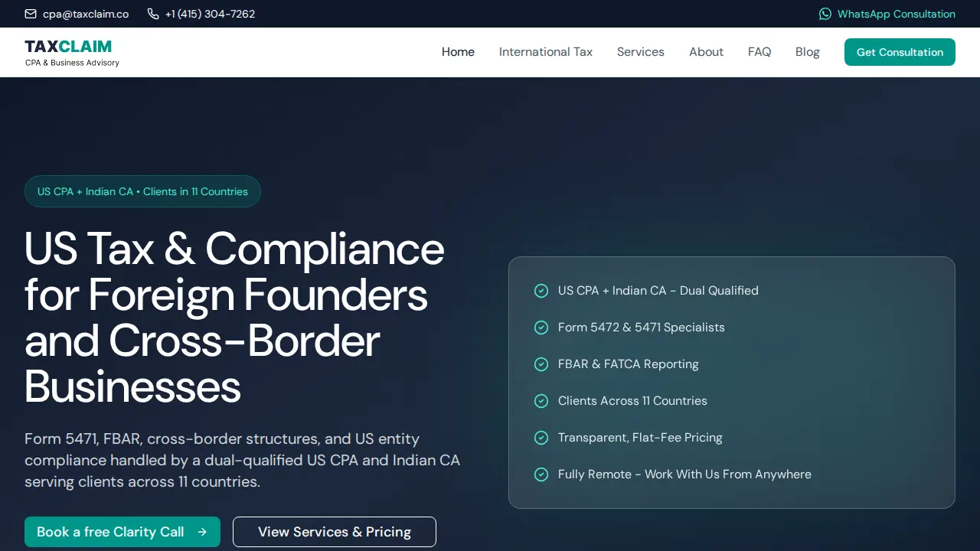Click checkmark icon beside US CPA + Indian CA
The image size is (980, 551).
541,291
